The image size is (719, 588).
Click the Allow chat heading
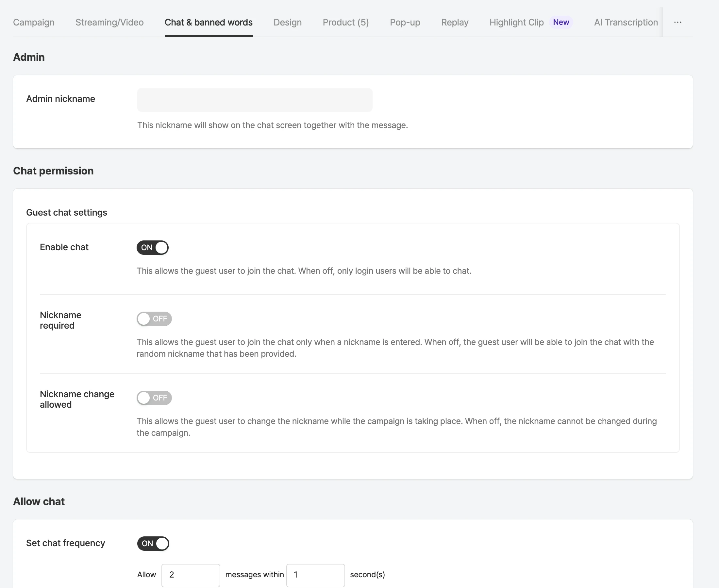click(39, 501)
